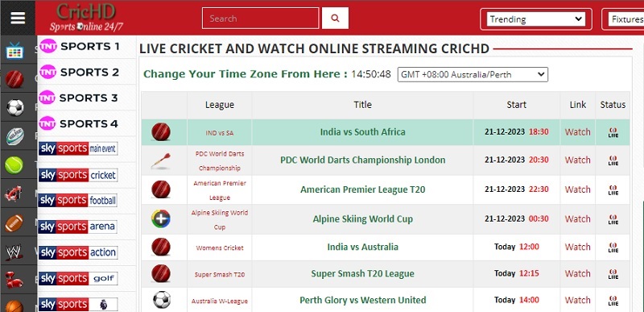Click the Super Smash T20 league label
Screen dimensions: 644x312
point(220,275)
